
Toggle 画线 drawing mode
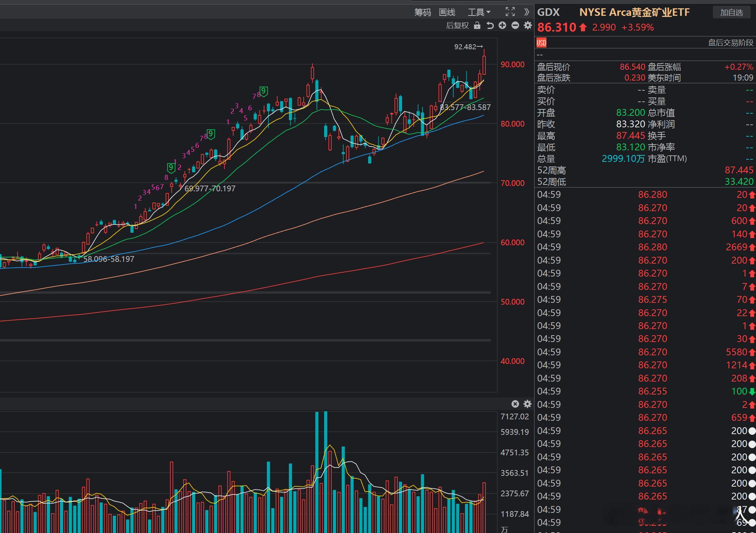(447, 12)
